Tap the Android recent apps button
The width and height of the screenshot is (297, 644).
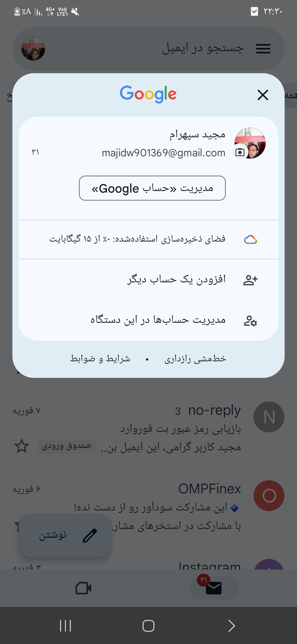(x=65, y=626)
